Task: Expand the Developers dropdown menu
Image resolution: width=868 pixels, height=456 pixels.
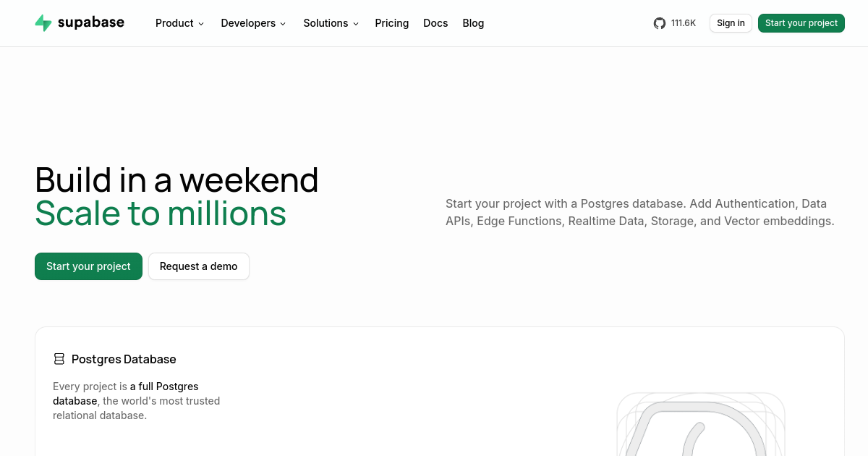Action: (x=254, y=23)
